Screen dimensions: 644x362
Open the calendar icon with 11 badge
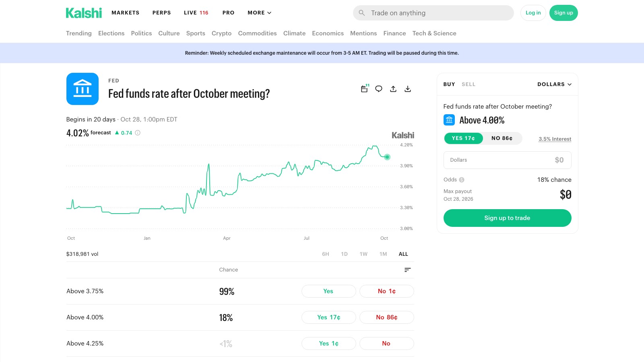364,89
